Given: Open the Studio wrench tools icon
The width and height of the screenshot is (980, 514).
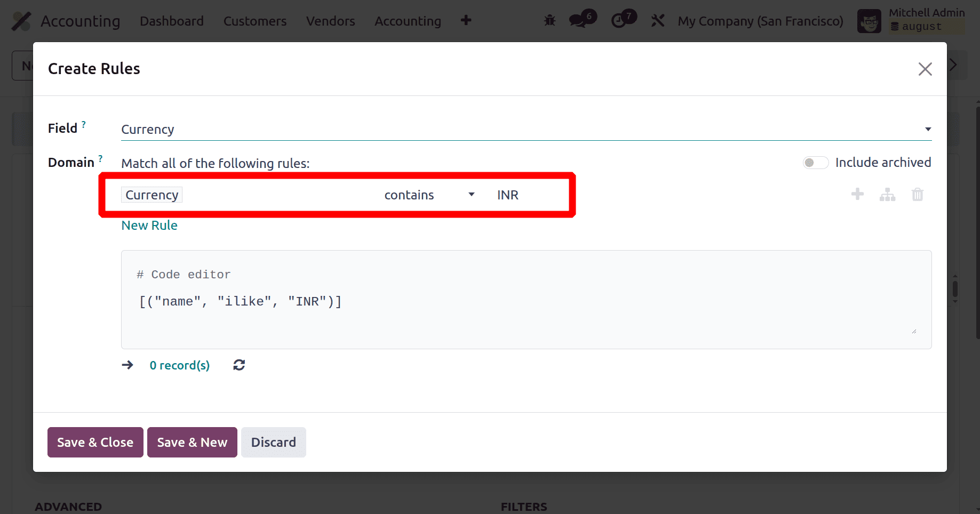Looking at the screenshot, I should click(x=658, y=21).
